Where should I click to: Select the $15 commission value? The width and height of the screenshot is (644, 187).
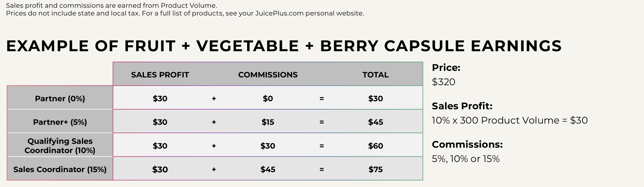point(268,122)
